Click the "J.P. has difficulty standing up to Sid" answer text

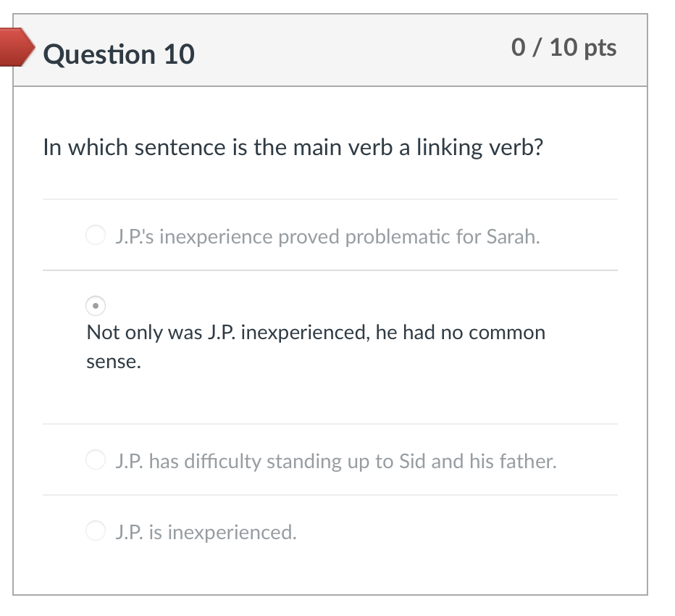point(335,460)
